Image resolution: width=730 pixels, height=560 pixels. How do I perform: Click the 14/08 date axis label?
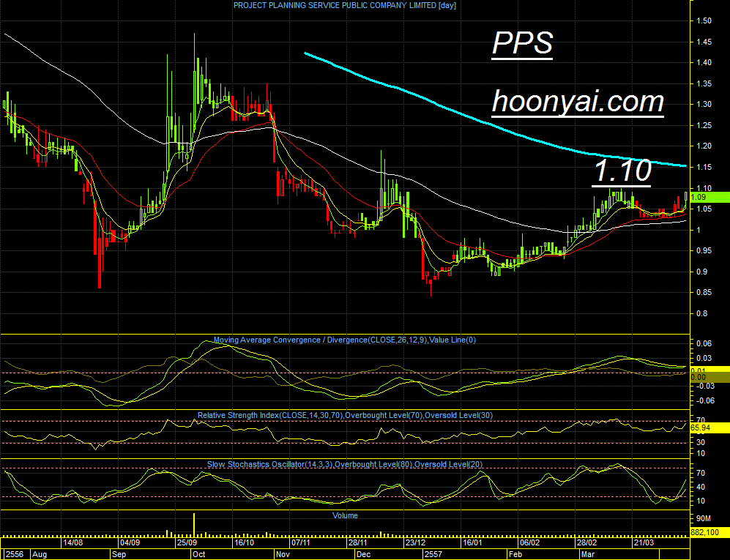[73, 542]
